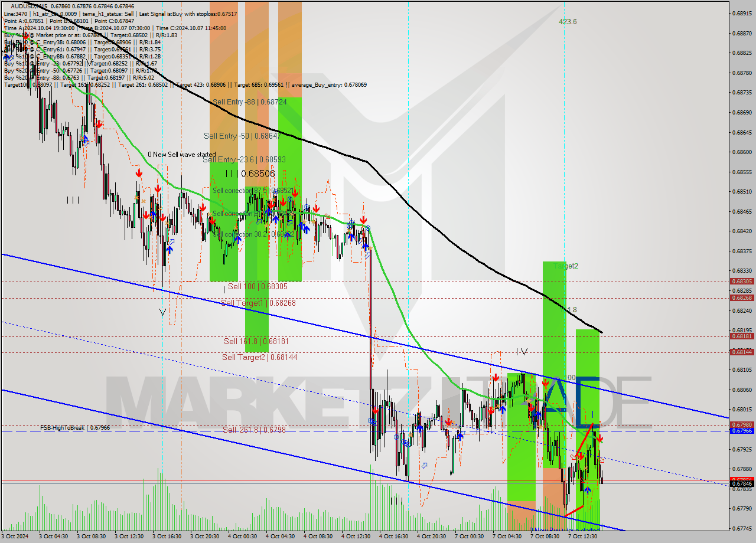Click red price tag 0.68305 on axis
The width and height of the screenshot is (756, 543).
742,282
